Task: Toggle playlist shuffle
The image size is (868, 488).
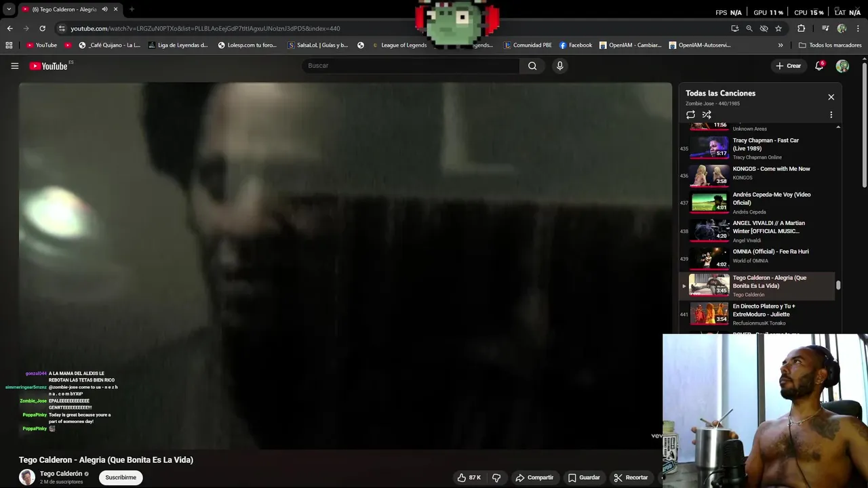Action: click(707, 115)
